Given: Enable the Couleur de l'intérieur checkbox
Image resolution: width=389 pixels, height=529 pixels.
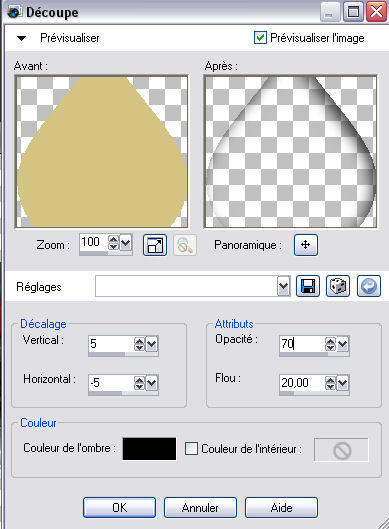Looking at the screenshot, I should point(191,449).
